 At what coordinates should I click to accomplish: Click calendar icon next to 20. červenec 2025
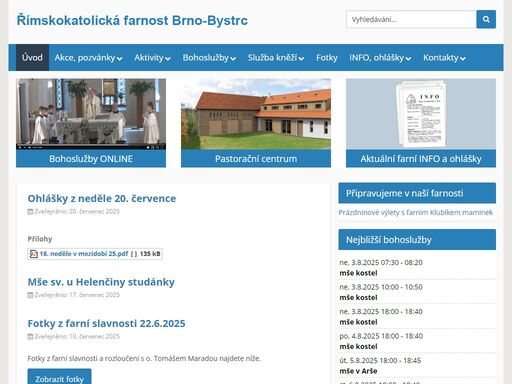pos(30,212)
